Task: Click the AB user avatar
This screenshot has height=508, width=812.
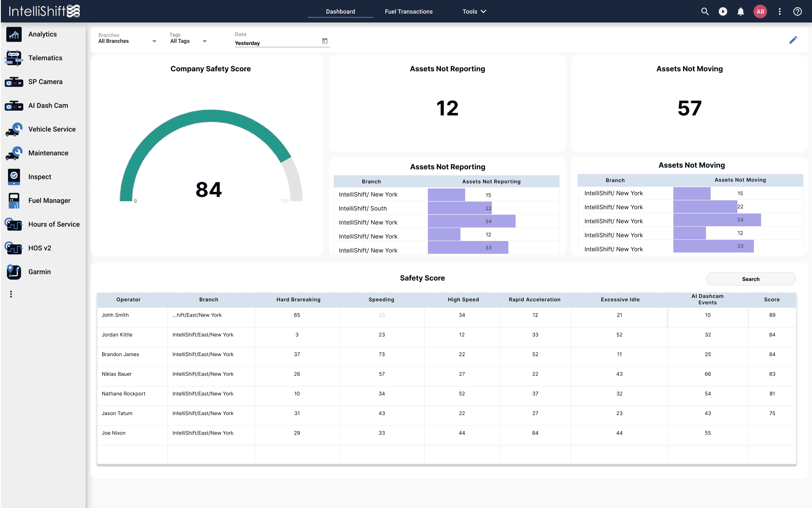Action: 760,11
